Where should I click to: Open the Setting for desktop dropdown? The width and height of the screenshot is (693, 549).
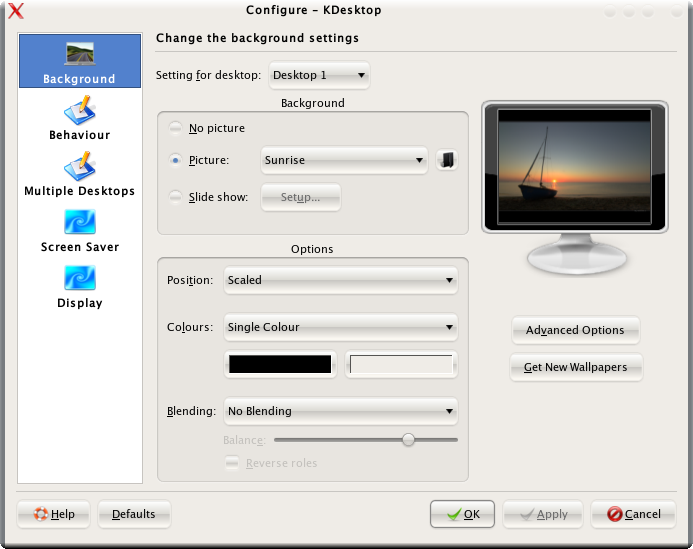(x=319, y=75)
